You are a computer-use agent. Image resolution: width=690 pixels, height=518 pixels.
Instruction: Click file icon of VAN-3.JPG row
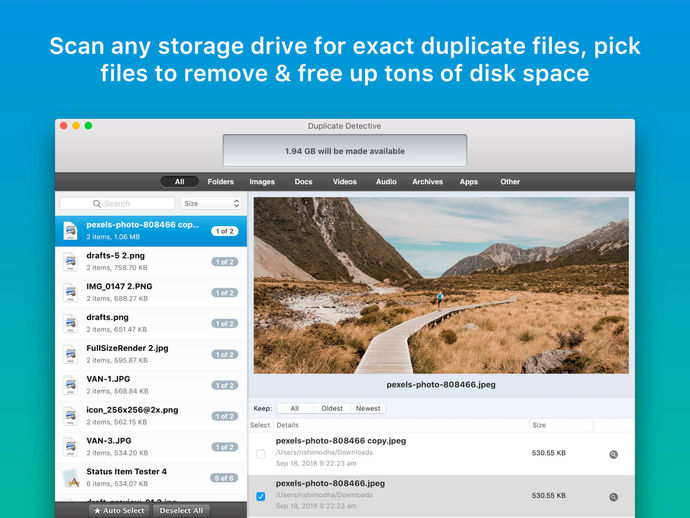(70, 446)
